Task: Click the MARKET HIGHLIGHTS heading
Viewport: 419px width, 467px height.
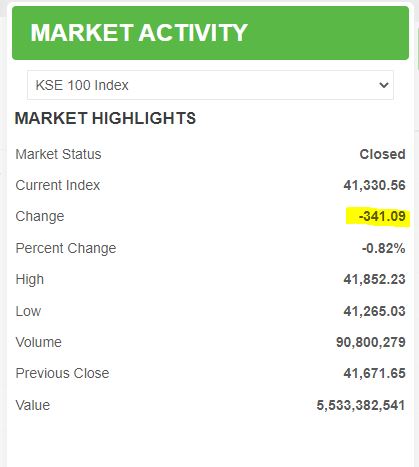Action: [105, 118]
